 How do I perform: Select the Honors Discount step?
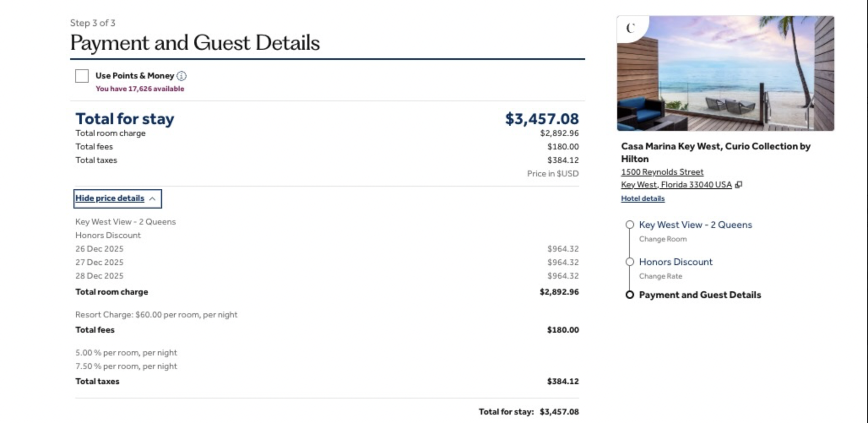click(675, 262)
